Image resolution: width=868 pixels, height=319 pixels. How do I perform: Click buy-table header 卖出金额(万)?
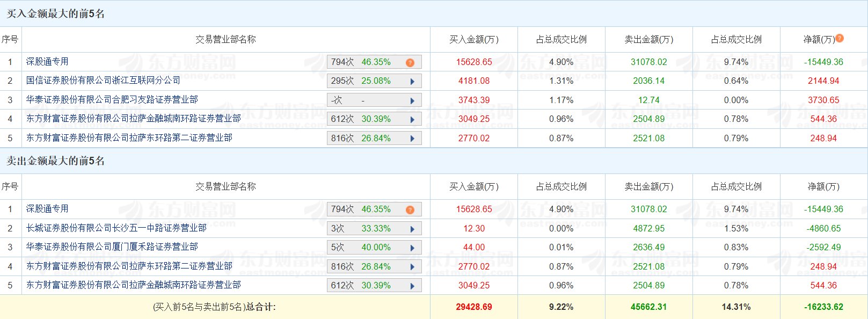click(648, 40)
